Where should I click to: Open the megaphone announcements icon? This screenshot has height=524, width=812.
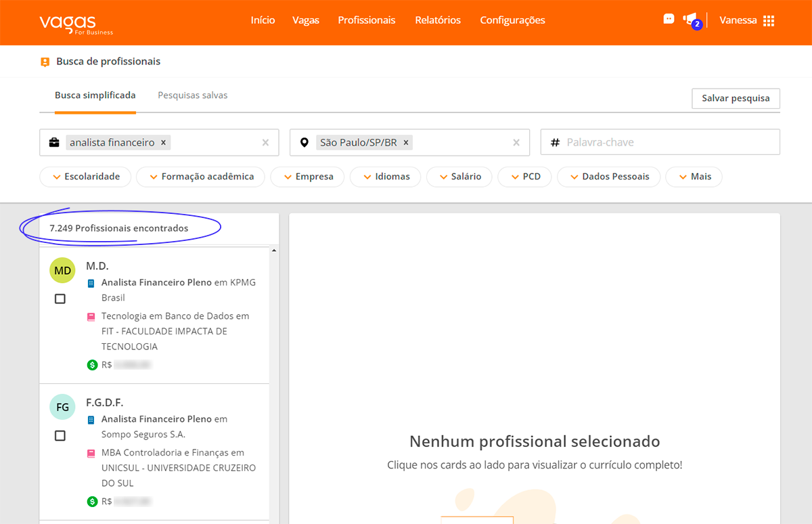point(690,19)
